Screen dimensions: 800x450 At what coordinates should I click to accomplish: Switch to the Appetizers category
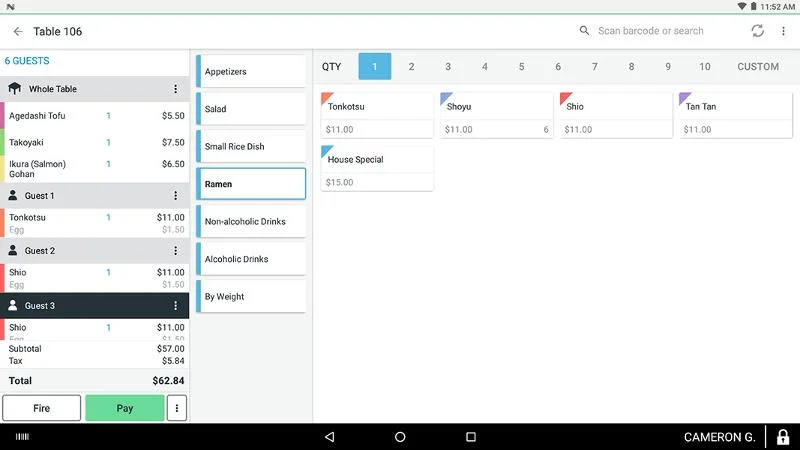252,72
